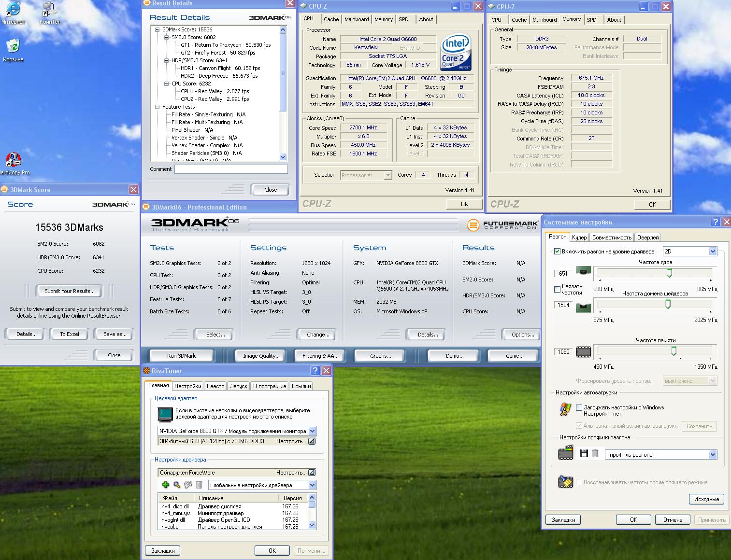This screenshot has width=731, height=560.
Task: Click the green plus add-profile icon in RivaTuner
Action: [165, 485]
